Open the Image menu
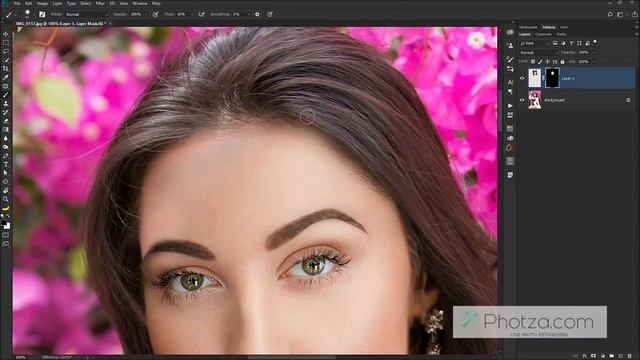The height and width of the screenshot is (360, 640). [42, 3]
